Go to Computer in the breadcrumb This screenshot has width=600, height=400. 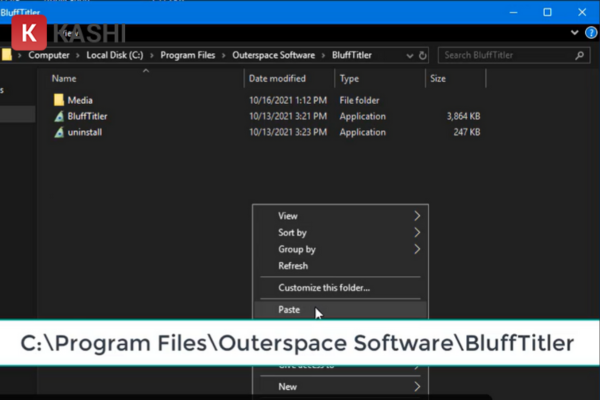point(49,55)
